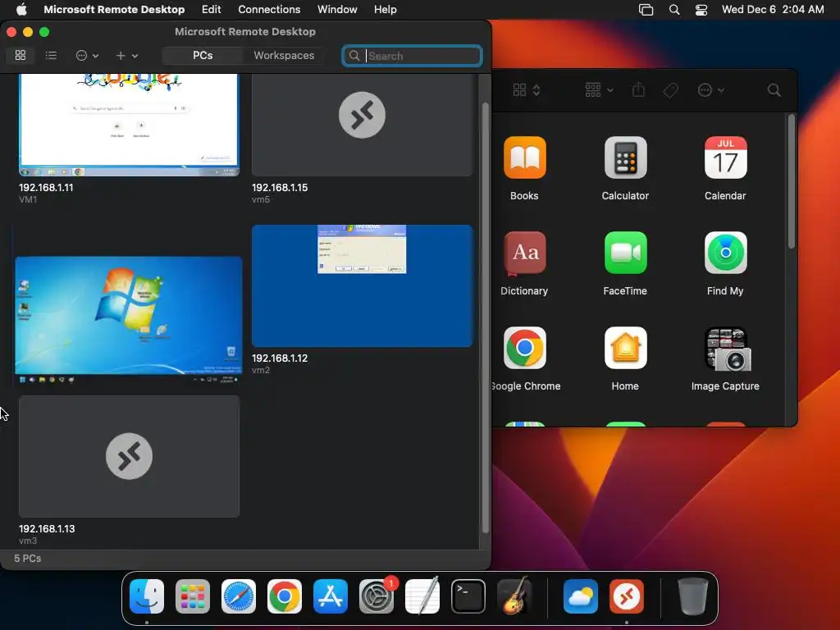Open the Books app in Finder
This screenshot has height=630, width=840.
pyautogui.click(x=524, y=157)
